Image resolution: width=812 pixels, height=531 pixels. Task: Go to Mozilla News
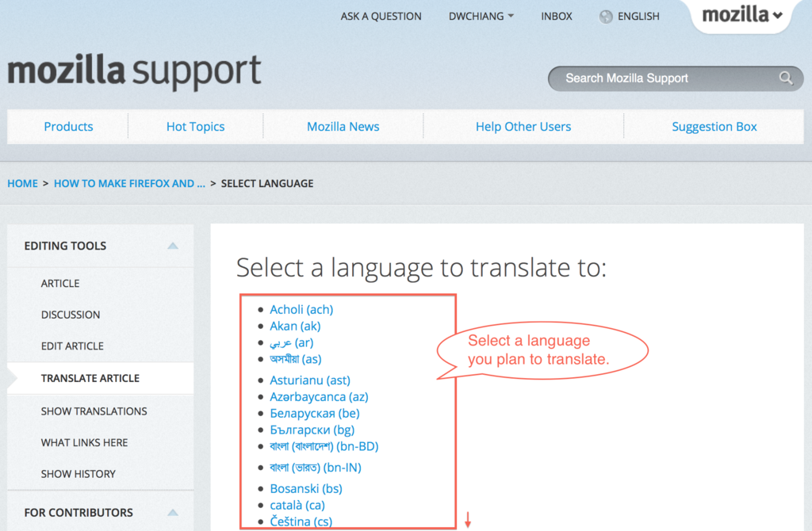click(x=343, y=126)
